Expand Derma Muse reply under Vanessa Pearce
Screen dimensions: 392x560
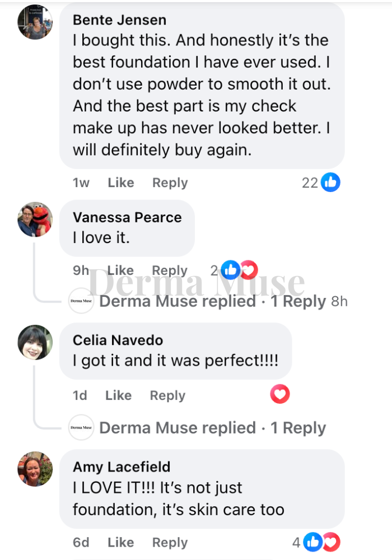(x=212, y=301)
